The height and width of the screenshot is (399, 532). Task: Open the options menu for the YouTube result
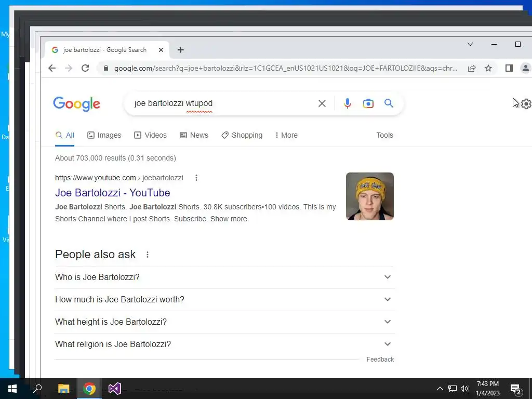[x=196, y=178]
